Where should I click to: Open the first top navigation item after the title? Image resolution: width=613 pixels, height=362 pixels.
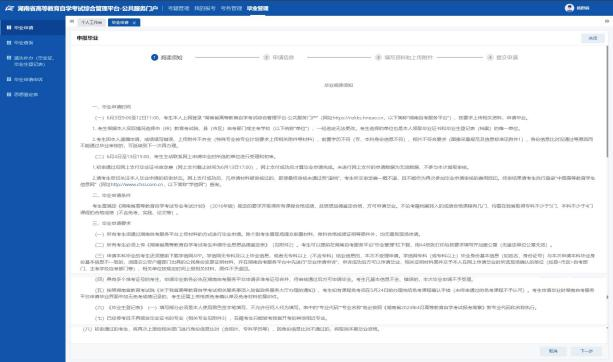click(178, 8)
